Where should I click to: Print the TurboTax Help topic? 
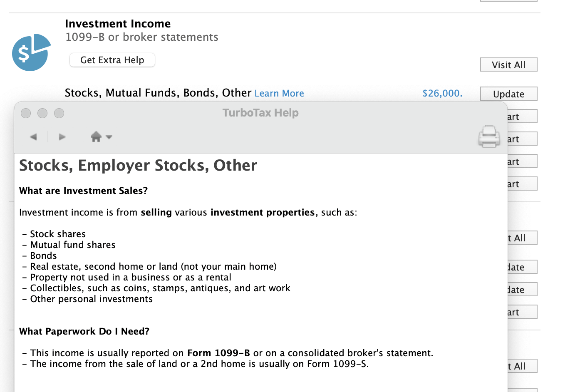(489, 136)
